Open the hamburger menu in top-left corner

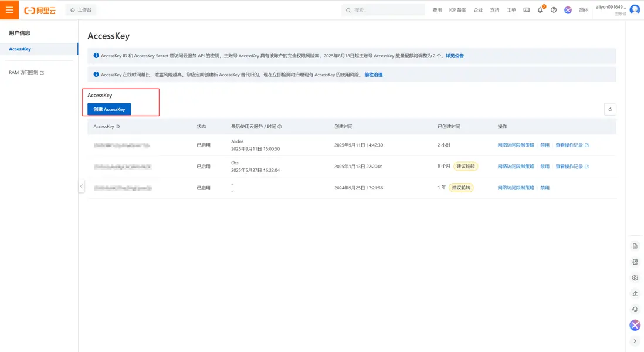tap(9, 10)
